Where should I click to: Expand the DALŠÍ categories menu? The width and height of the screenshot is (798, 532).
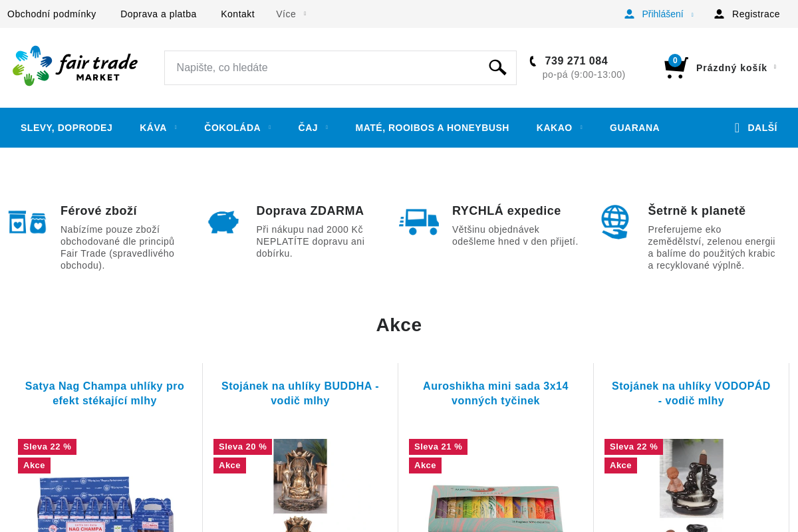755,128
